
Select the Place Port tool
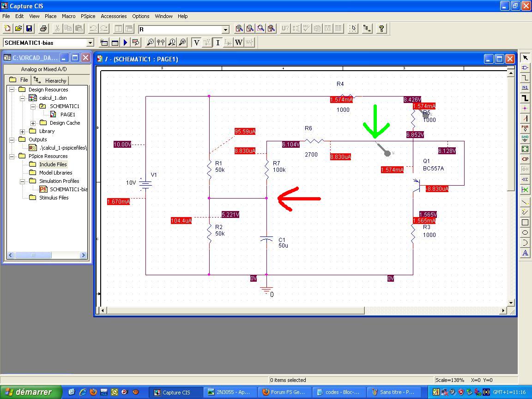[525, 159]
